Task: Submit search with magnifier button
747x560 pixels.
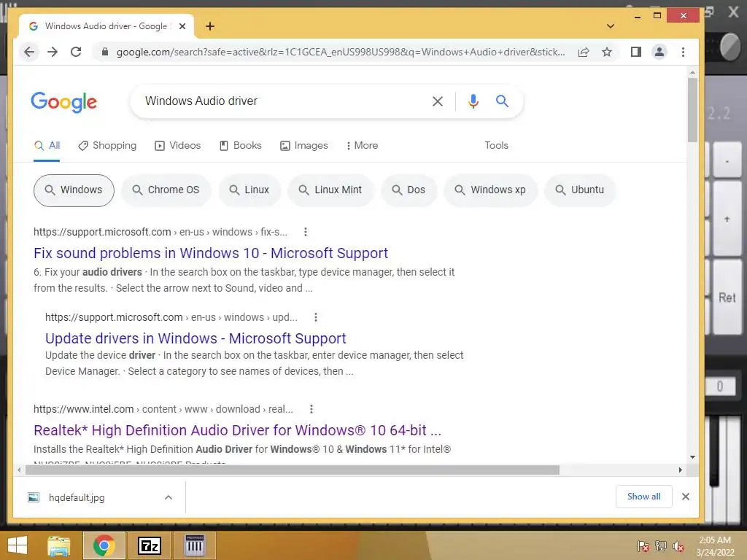Action: (502, 101)
